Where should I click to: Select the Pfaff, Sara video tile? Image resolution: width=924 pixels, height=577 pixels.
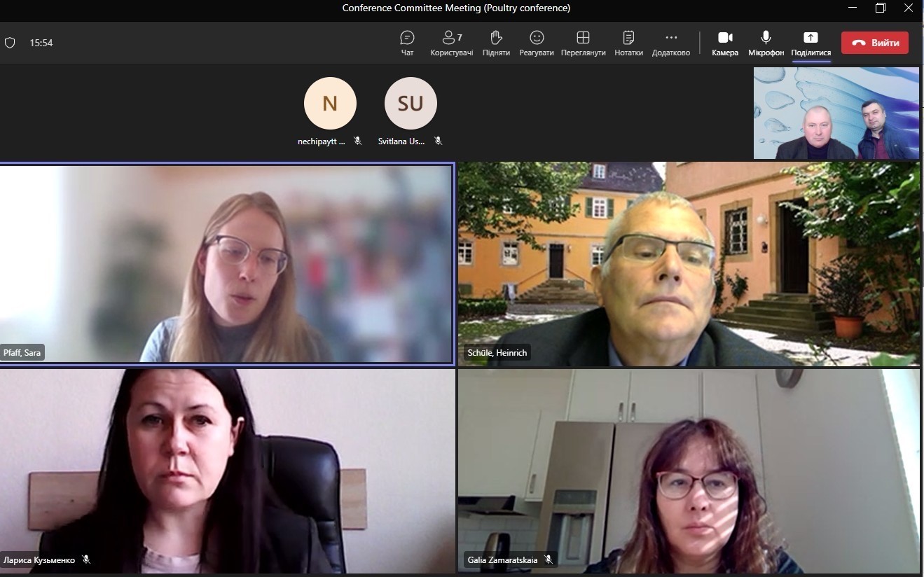click(227, 263)
